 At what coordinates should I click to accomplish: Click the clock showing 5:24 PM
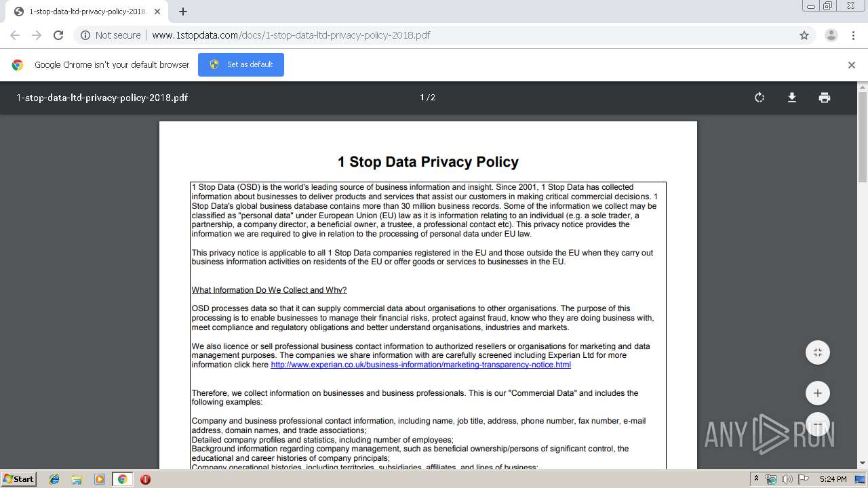[833, 479]
